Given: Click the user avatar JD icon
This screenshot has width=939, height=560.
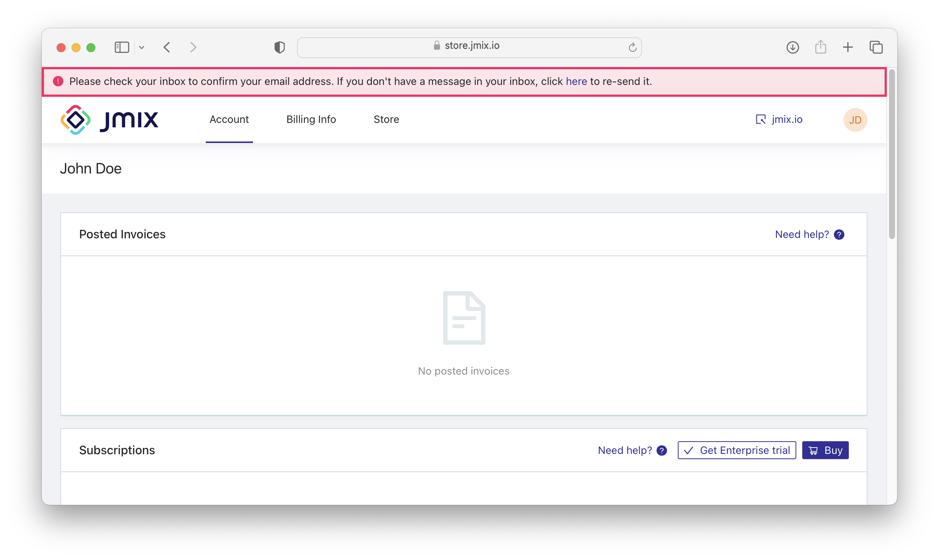Looking at the screenshot, I should click(856, 120).
